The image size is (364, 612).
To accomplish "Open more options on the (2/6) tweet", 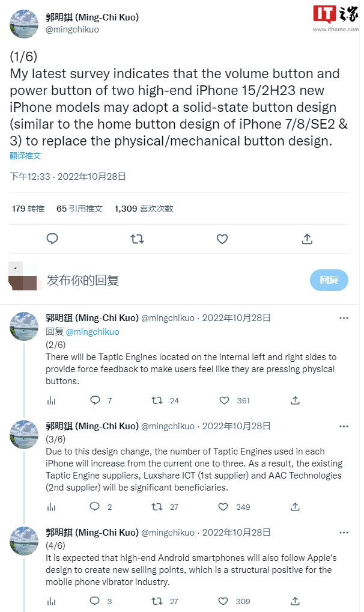I will tap(344, 318).
